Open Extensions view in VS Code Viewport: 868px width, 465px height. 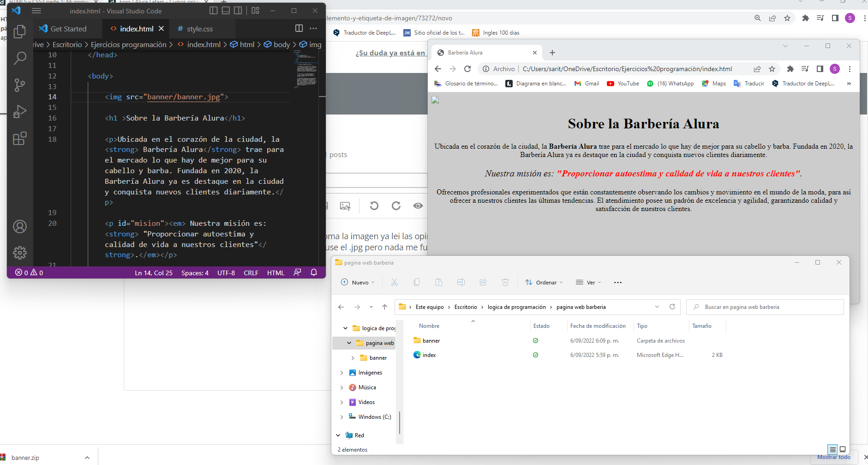(x=19, y=139)
